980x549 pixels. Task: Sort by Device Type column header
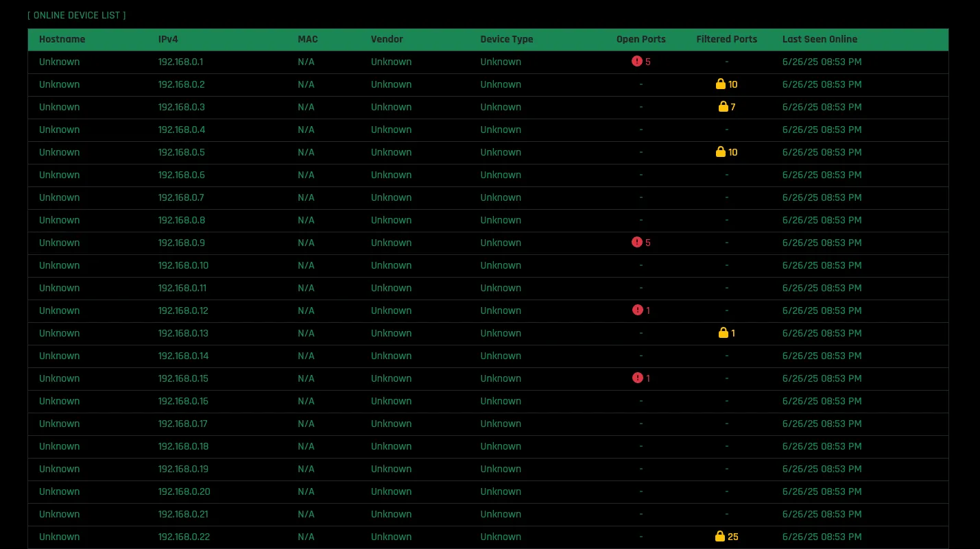point(506,39)
